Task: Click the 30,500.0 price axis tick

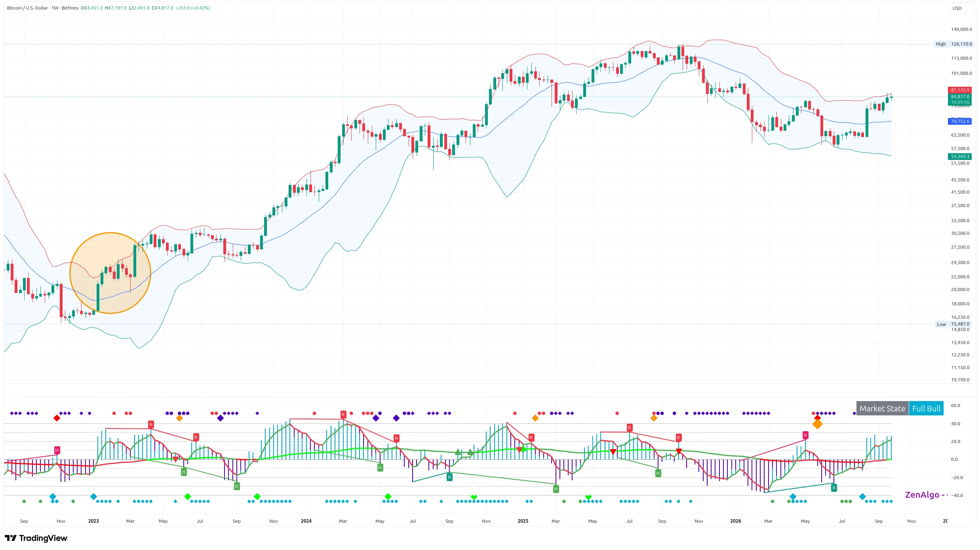Action: click(x=960, y=233)
